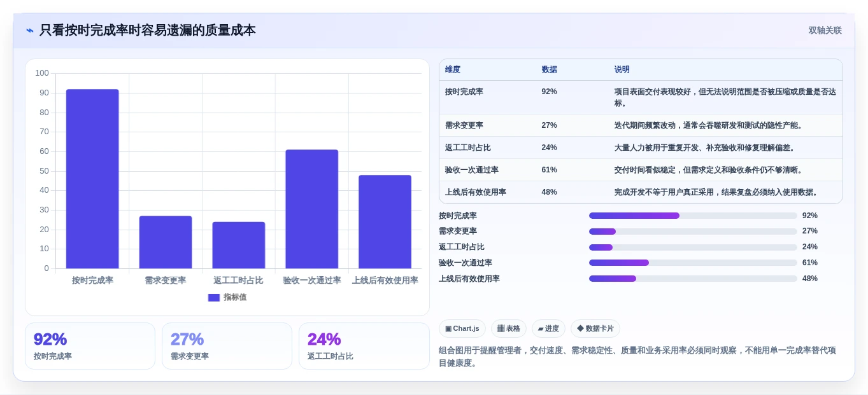The image size is (868, 395).
Task: Click the 维度 column header
Action: [x=453, y=69]
